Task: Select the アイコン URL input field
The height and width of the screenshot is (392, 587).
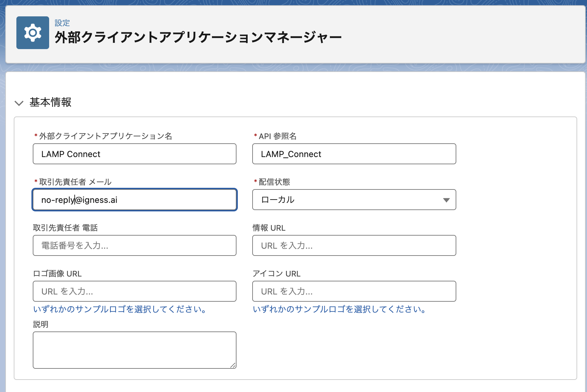Action: (x=354, y=291)
